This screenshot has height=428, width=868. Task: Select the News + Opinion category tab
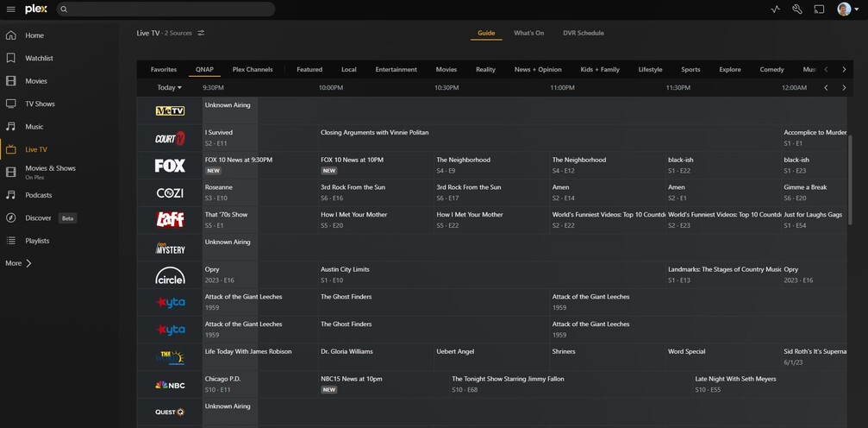click(x=538, y=69)
